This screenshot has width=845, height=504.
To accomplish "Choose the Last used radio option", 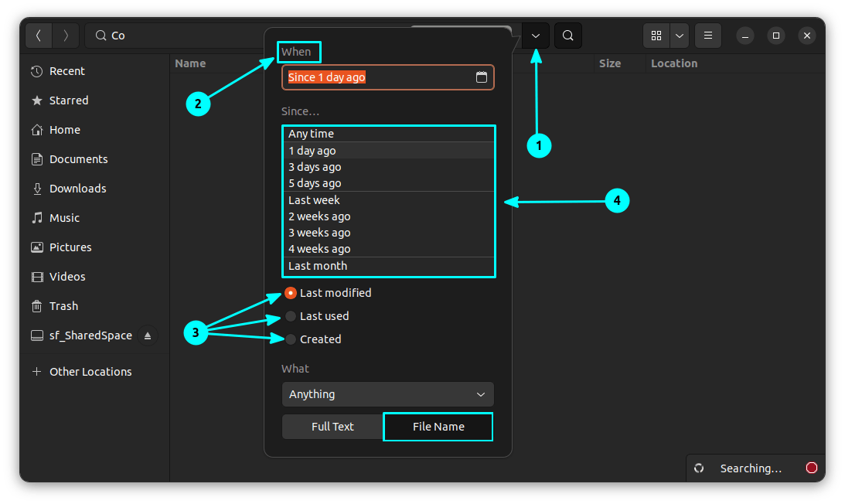I will pyautogui.click(x=291, y=316).
